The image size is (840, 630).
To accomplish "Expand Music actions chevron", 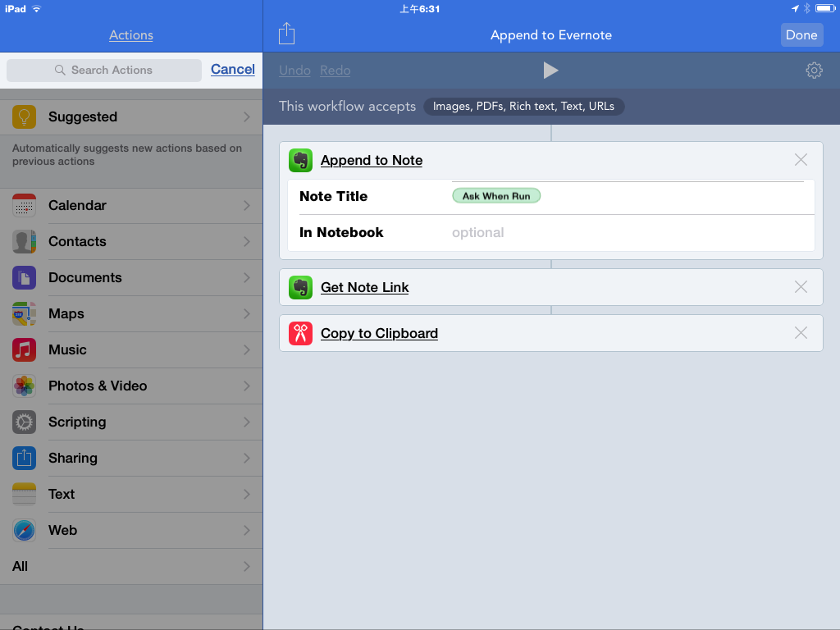I will tap(247, 349).
